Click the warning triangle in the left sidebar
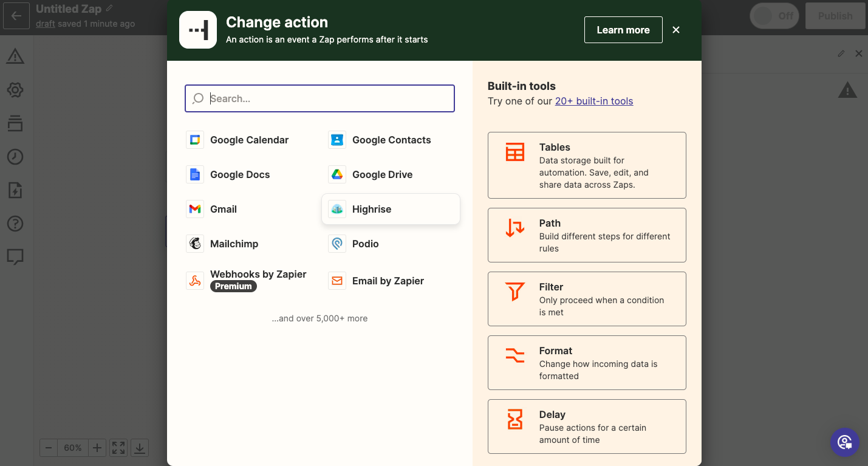This screenshot has height=466, width=868. point(15,57)
